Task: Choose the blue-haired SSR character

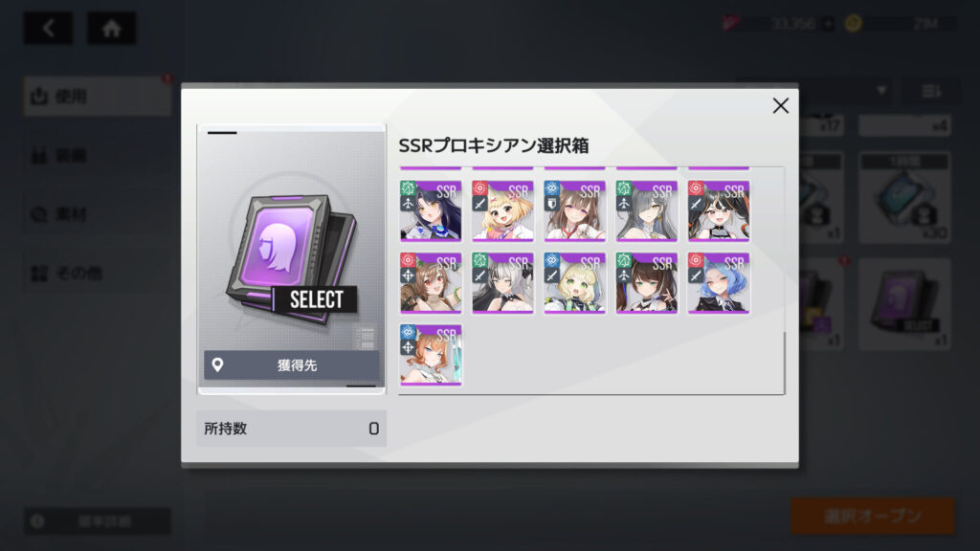Action: click(718, 283)
